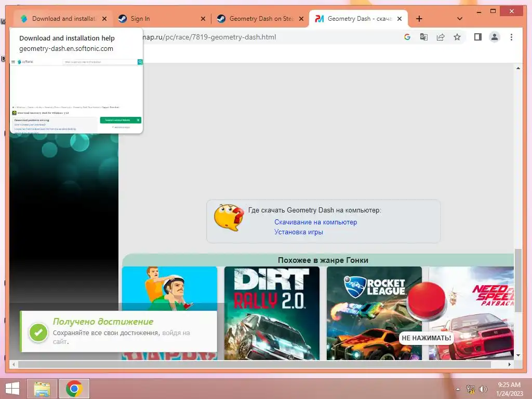Click the НЕ НАЖИМАТЬ! label
Viewport: 532px width, 399px height.
pyautogui.click(x=426, y=338)
